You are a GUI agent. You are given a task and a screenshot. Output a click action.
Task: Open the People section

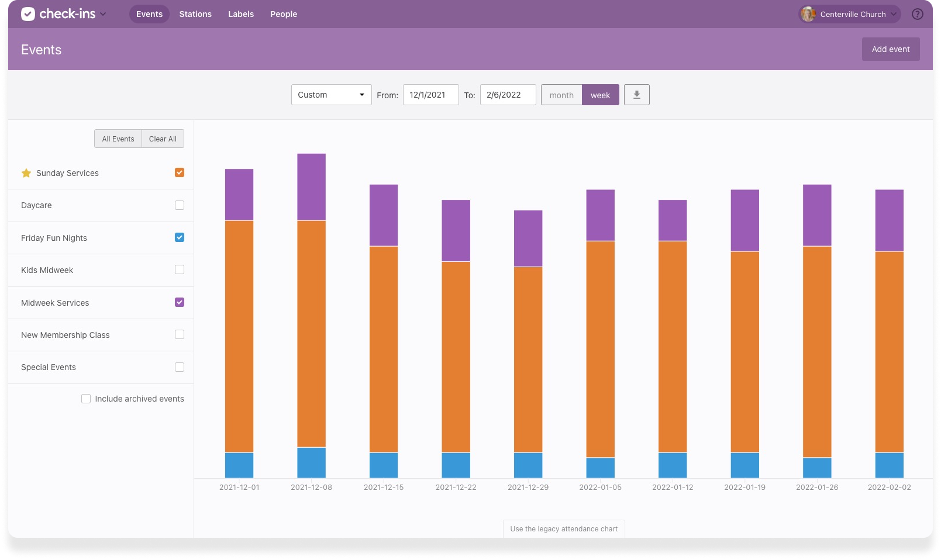click(283, 13)
